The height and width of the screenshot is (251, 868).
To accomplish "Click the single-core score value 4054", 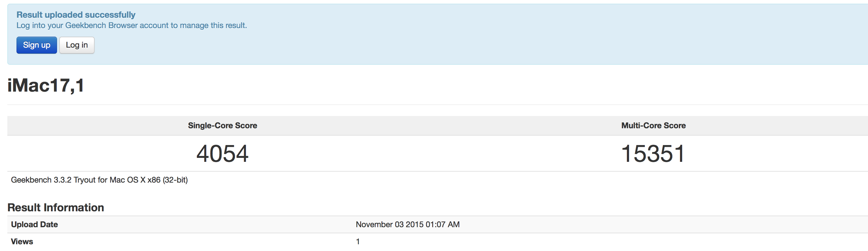I will pos(222,154).
